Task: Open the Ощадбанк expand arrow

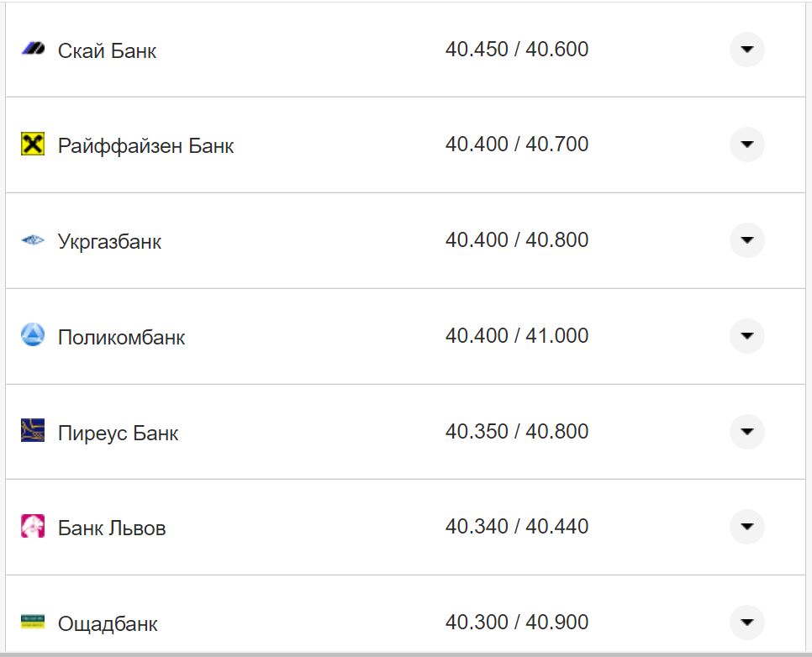Action: tap(746, 623)
